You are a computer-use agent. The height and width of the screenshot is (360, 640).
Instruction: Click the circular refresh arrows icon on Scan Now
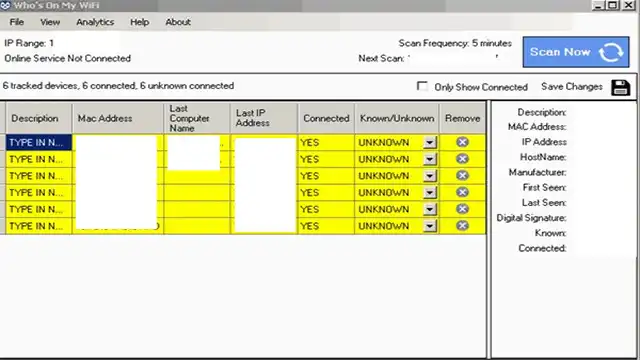[611, 52]
